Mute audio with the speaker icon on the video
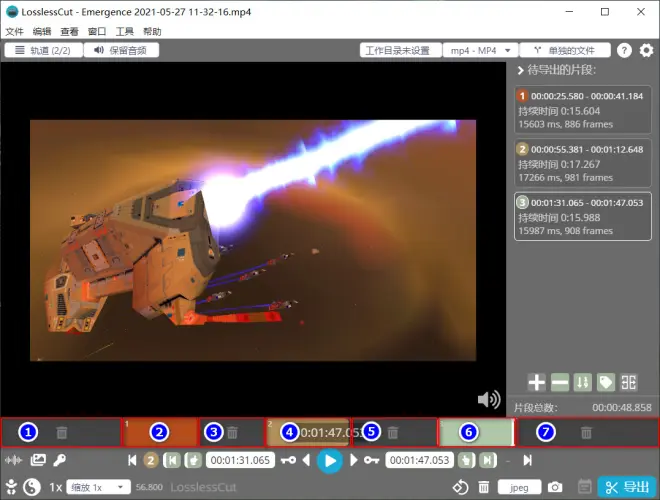The height and width of the screenshot is (500, 660). (489, 399)
